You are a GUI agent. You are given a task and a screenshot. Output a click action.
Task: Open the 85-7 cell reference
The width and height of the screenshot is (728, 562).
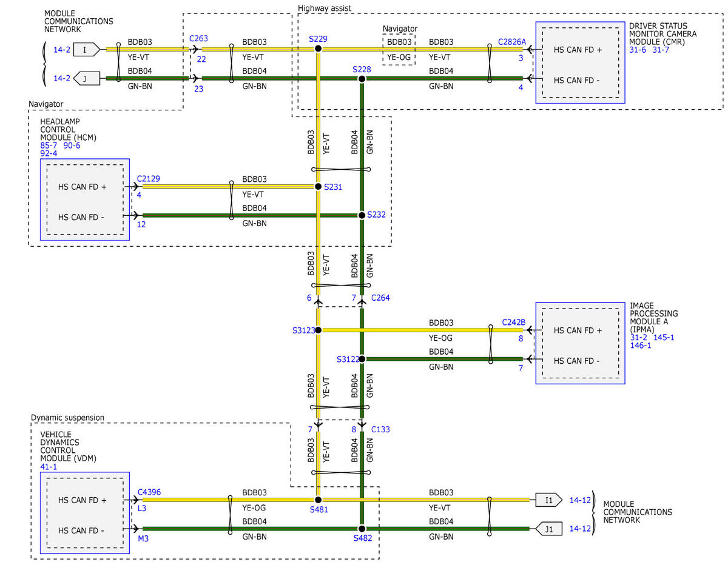click(49, 146)
